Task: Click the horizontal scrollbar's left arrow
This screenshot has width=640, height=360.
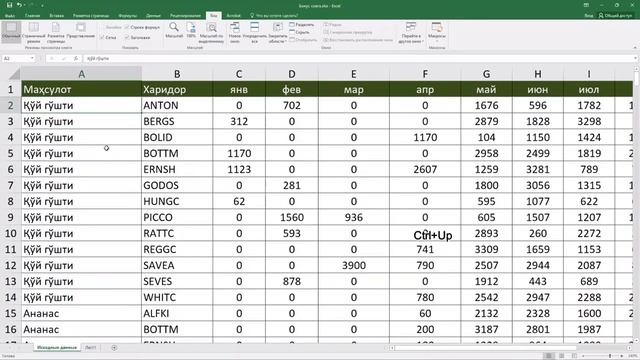Action: point(392,348)
